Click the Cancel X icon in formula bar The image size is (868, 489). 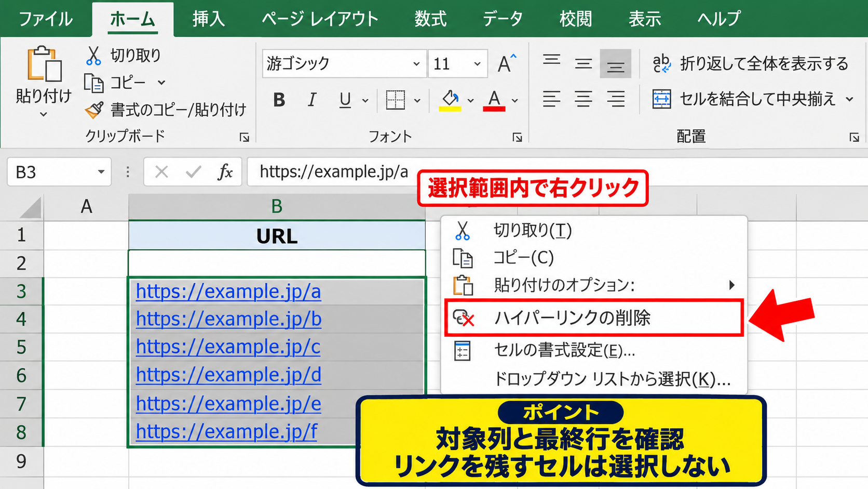[x=161, y=171]
